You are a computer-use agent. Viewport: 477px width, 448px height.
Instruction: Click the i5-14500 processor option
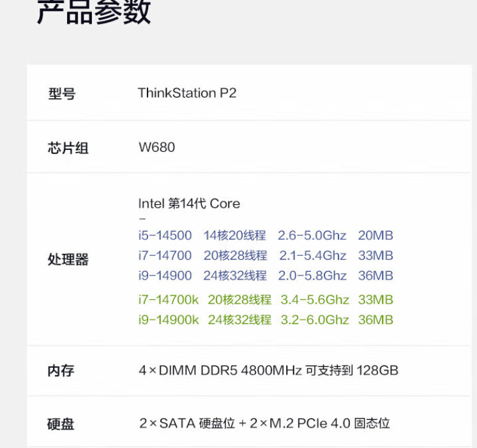click(x=165, y=235)
